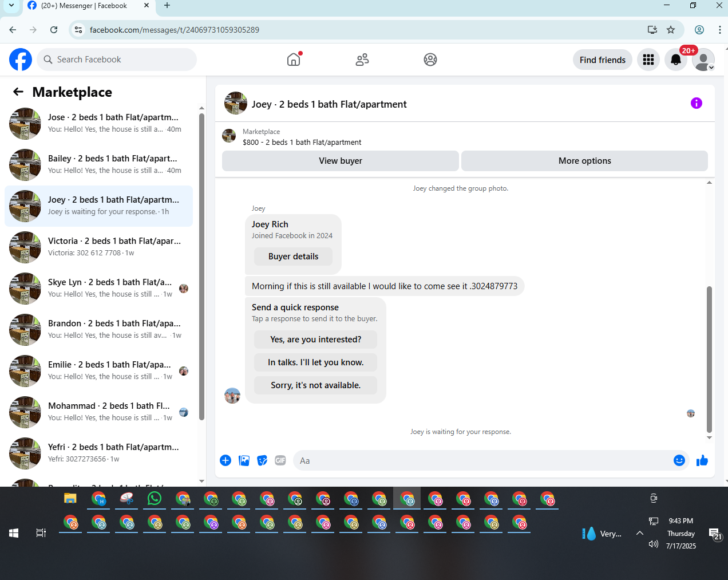The width and height of the screenshot is (728, 580).
Task: Bookmark this page with the star icon
Action: (671, 30)
